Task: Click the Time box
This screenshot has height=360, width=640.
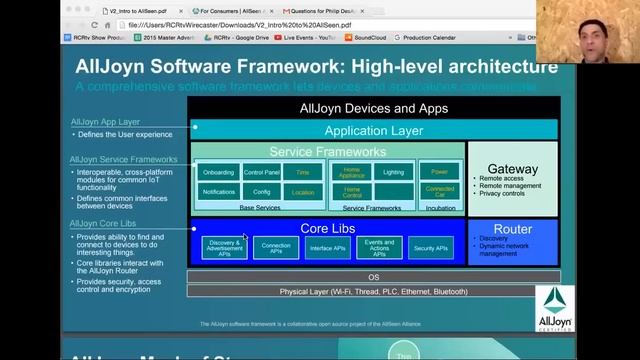Action: pyautogui.click(x=302, y=172)
